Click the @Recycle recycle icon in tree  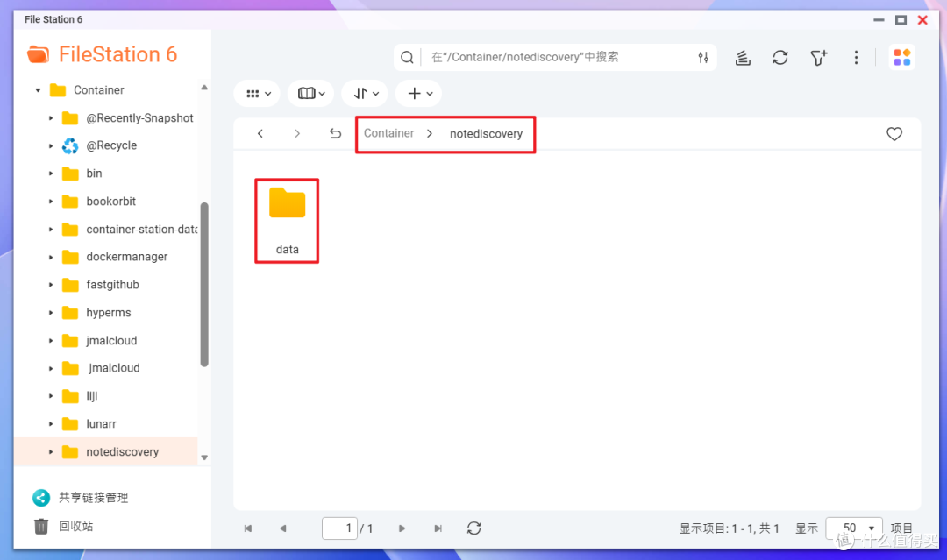pyautogui.click(x=70, y=145)
